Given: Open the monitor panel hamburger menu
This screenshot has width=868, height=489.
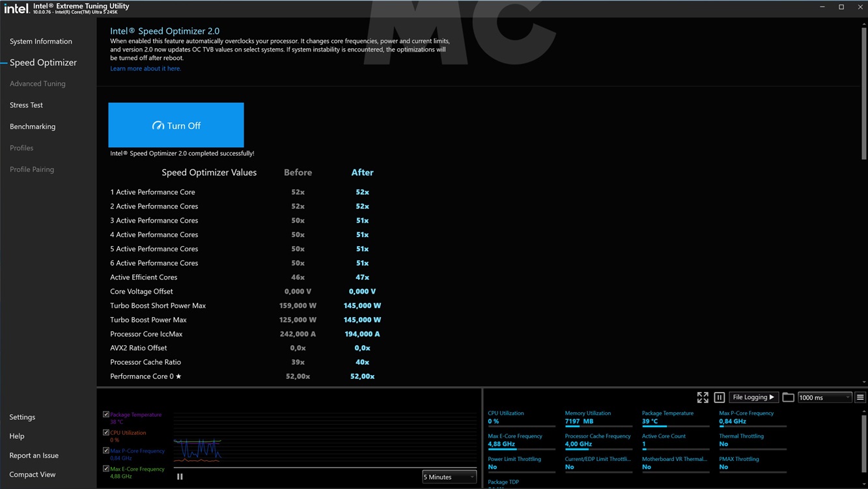Looking at the screenshot, I should coord(860,397).
